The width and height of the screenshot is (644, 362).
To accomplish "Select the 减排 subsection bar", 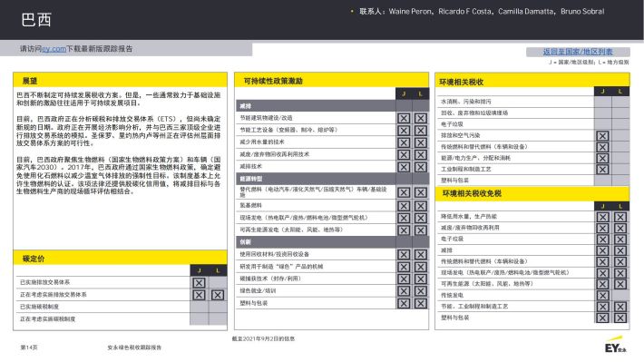I will tap(316, 106).
